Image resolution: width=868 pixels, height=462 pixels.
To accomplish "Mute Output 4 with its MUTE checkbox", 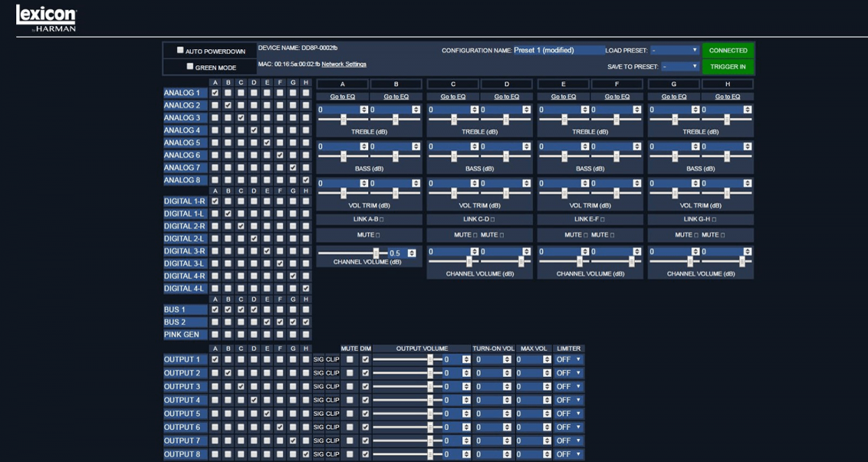I will pyautogui.click(x=350, y=400).
